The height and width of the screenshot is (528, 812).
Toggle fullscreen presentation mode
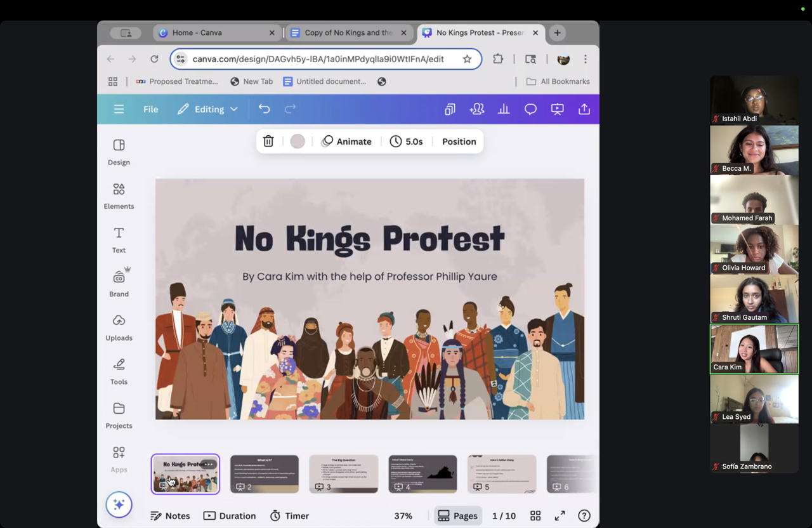560,516
